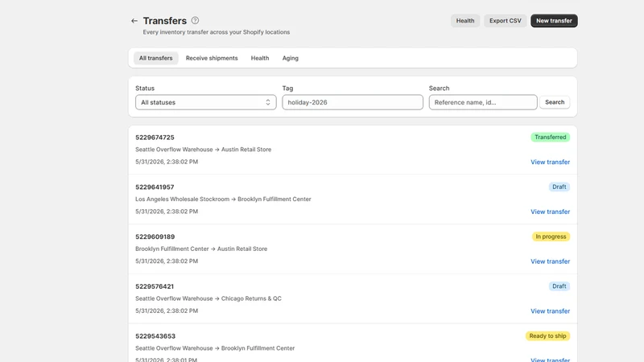Screen dimensions: 644x362
Task: Click transfer ID 5229641957
Action: [155, 187]
